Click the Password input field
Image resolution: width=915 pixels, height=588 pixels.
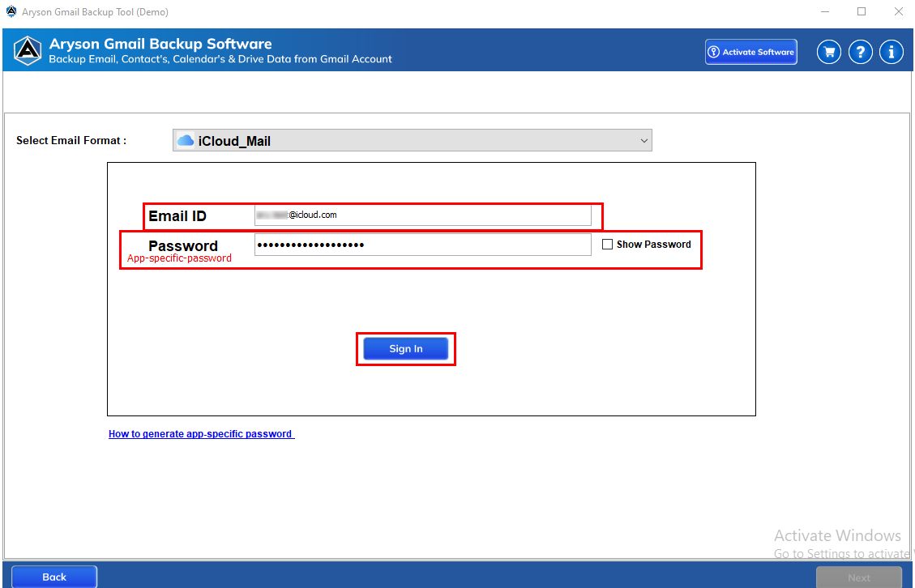pos(422,245)
